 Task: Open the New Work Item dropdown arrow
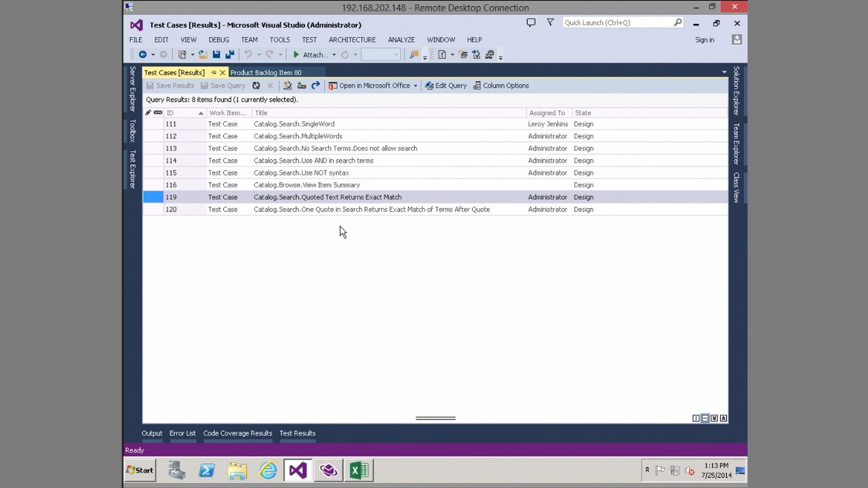pos(452,55)
